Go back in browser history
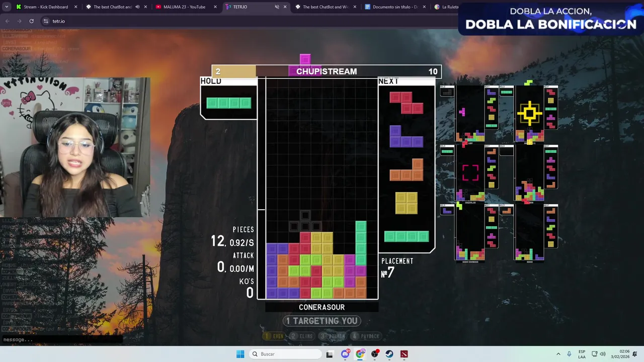Screen dimensions: 644x362 click(x=7, y=21)
